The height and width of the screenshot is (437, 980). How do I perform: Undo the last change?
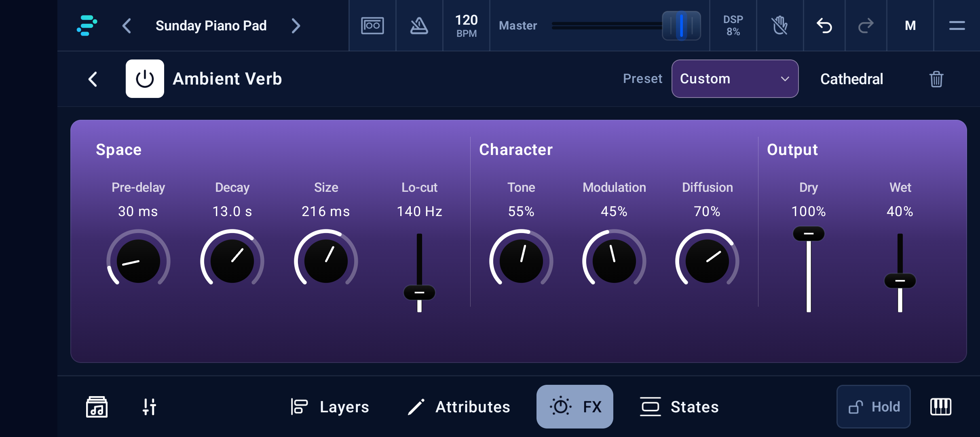[x=824, y=26]
